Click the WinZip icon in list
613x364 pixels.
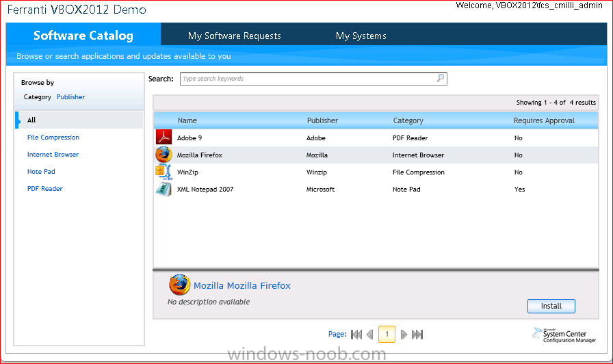pos(164,172)
